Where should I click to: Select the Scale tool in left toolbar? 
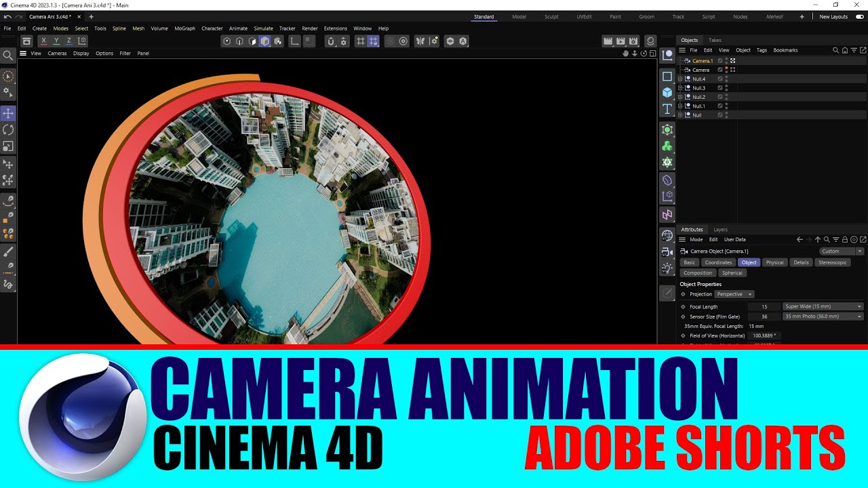coord(8,146)
